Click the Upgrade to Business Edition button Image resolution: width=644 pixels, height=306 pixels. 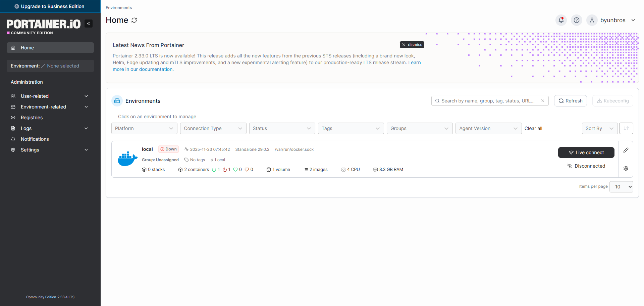point(50,6)
